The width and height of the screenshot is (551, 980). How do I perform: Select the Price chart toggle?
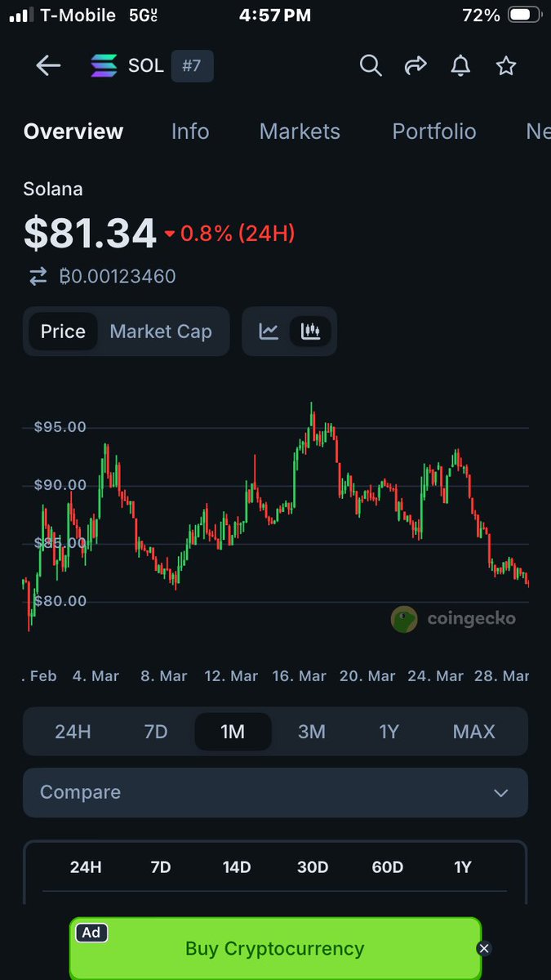(63, 332)
